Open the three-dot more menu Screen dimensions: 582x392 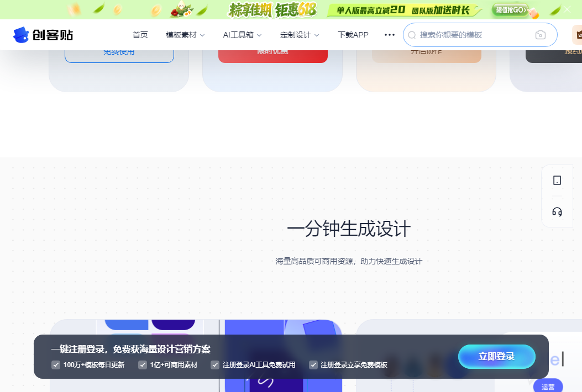point(389,35)
